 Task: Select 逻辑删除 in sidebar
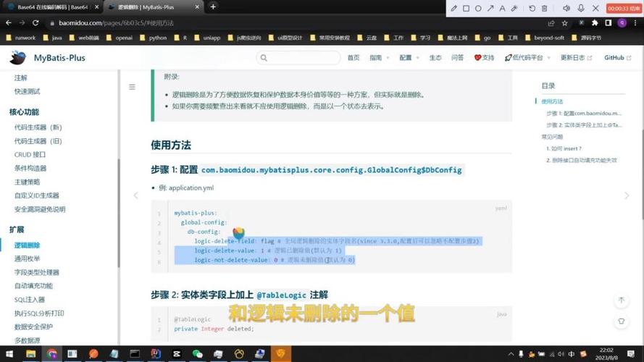coord(27,245)
